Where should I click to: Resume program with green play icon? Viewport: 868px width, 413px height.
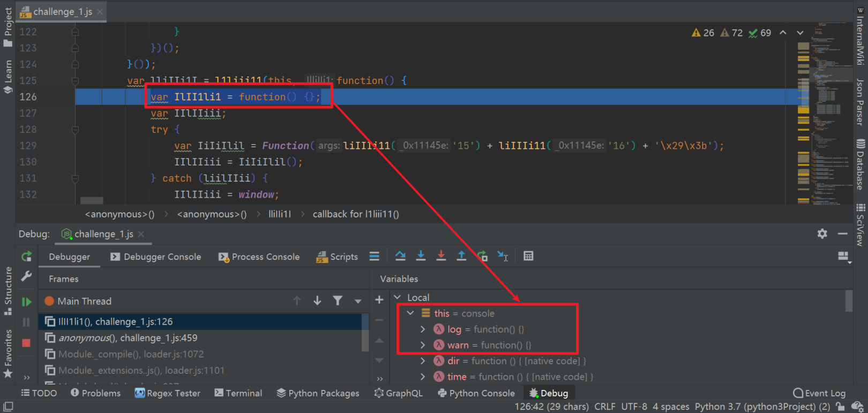coord(26,302)
